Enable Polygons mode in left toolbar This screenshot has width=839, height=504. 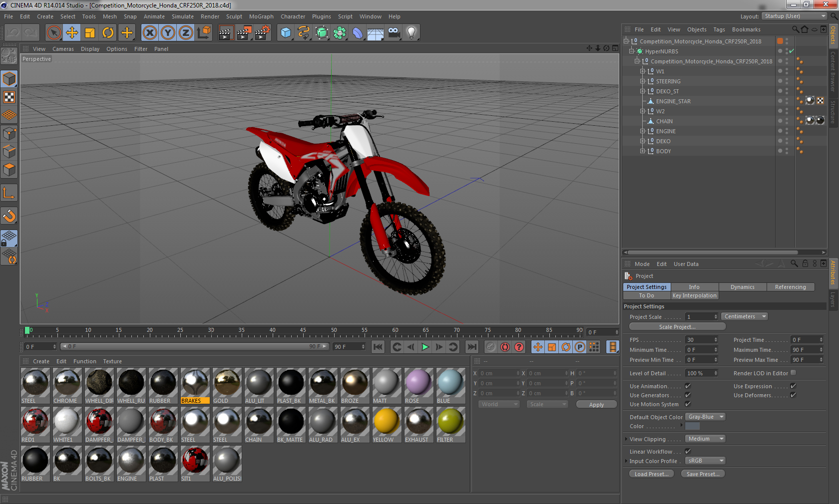(9, 170)
